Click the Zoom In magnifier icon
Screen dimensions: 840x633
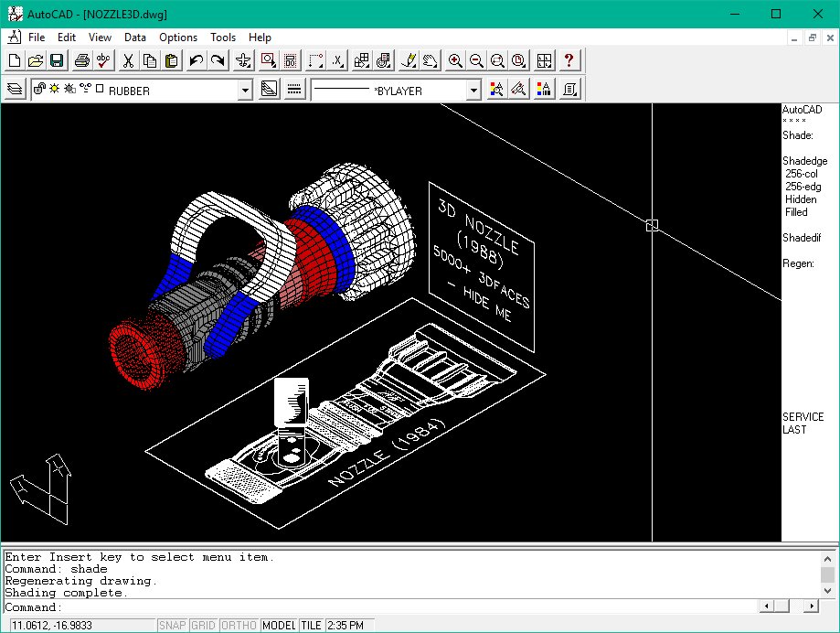(455, 60)
